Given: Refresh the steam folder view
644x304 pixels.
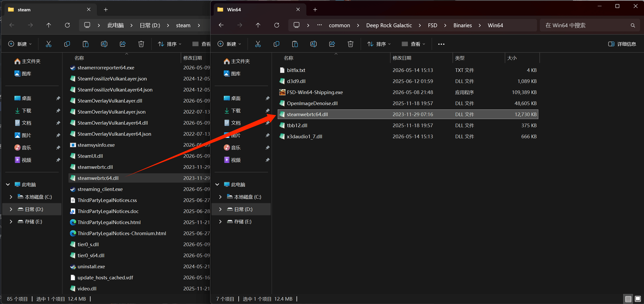Looking at the screenshot, I should (x=67, y=25).
